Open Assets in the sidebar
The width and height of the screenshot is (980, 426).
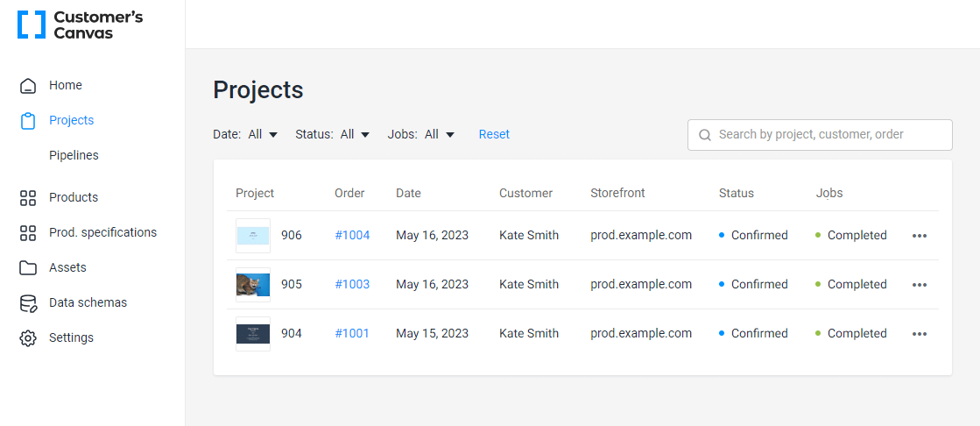click(x=67, y=267)
